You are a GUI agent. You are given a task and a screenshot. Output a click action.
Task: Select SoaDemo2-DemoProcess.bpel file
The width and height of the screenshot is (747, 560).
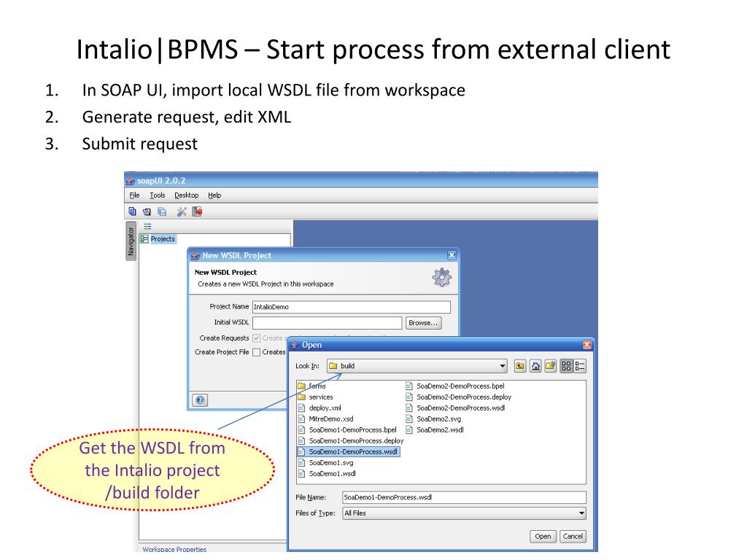point(455,386)
